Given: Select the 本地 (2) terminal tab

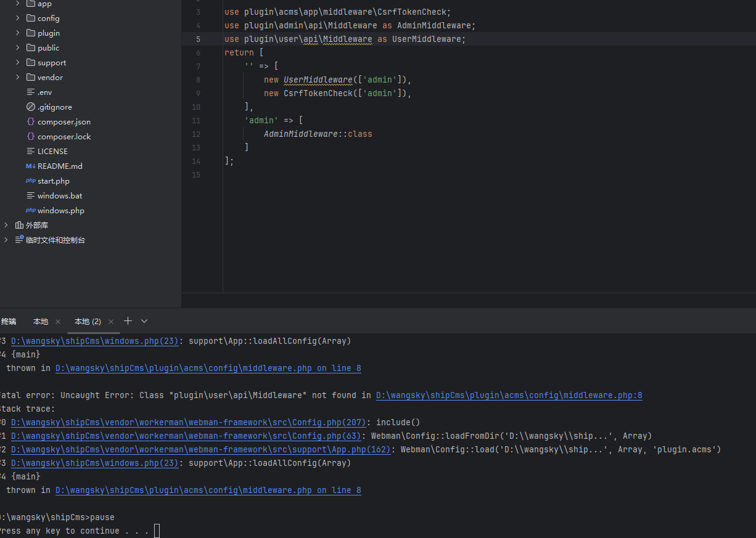Looking at the screenshot, I should point(88,322).
